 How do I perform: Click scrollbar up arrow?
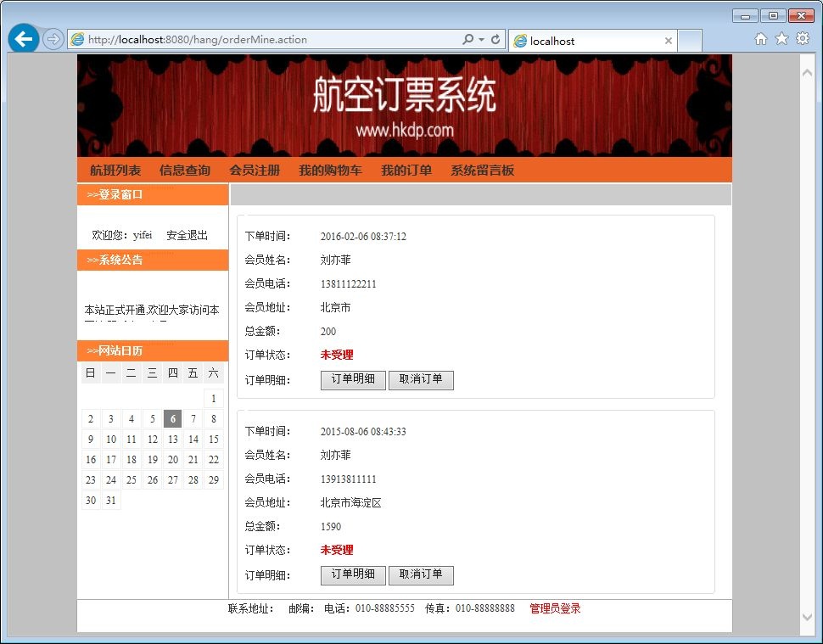(807, 73)
